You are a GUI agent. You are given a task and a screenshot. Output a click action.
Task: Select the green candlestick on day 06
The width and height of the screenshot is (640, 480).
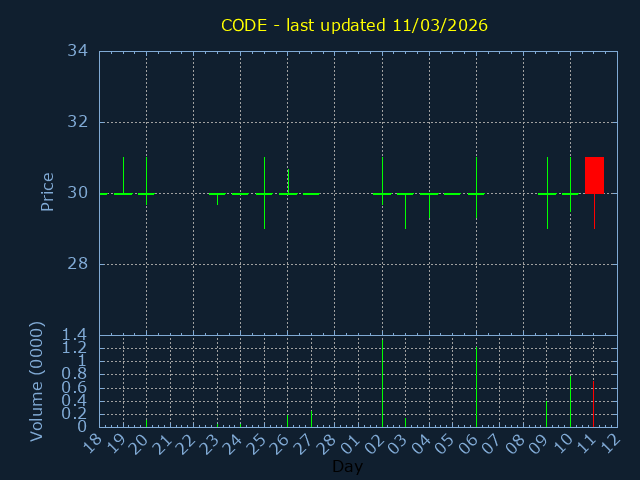[x=476, y=188]
